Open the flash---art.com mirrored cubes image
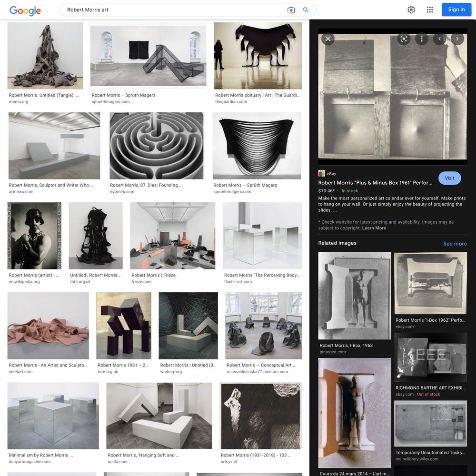476x476 pixels. (x=262, y=236)
